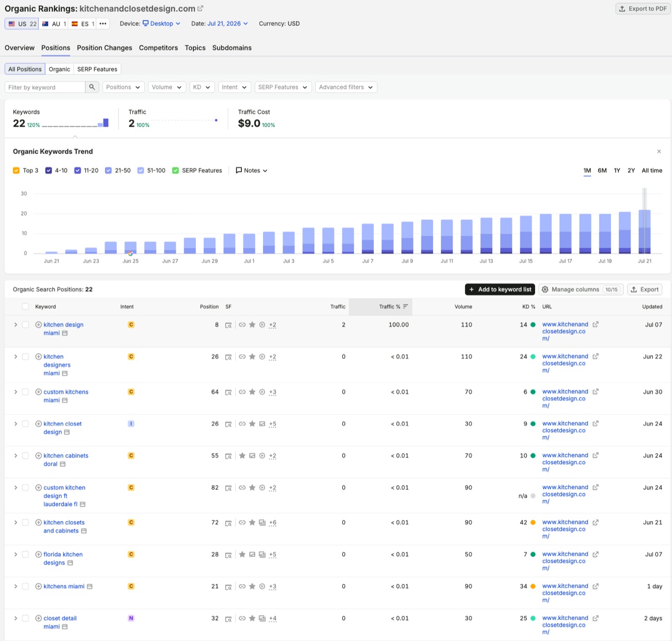Click link icon in kitchens miami SF column
Viewport: 672px width, 641px height.
(x=242, y=586)
